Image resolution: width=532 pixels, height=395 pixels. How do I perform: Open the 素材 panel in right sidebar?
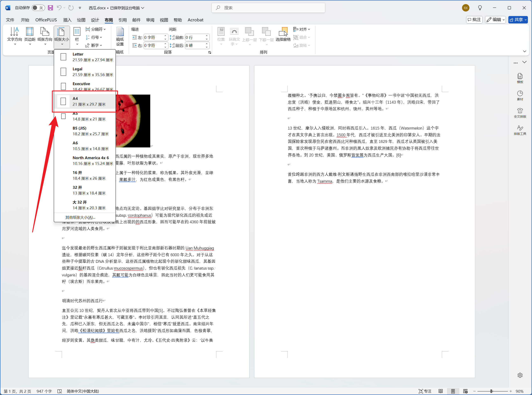[x=520, y=95]
